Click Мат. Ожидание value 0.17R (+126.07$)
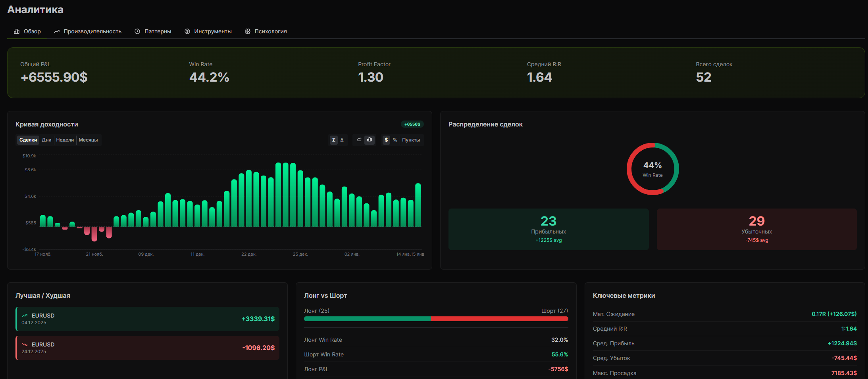Image resolution: width=868 pixels, height=379 pixels. (x=834, y=314)
